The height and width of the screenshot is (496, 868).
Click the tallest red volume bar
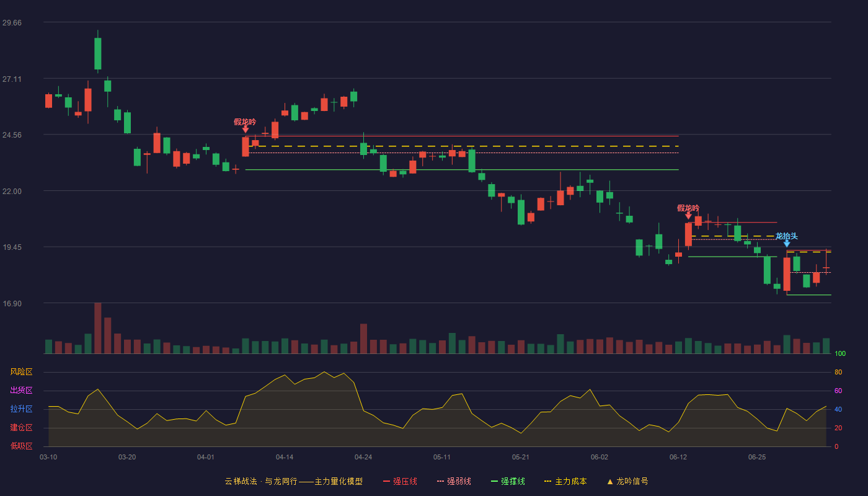point(97,328)
